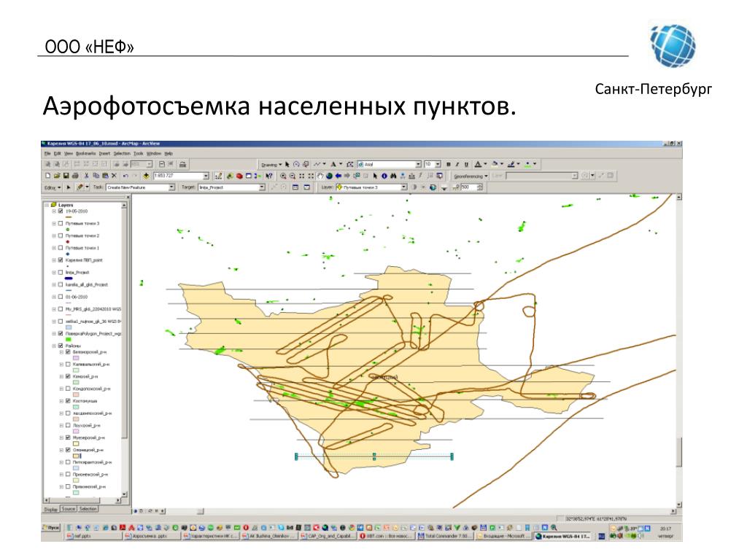Select the Edit tool black arrow in Editor toolbar
The height and width of the screenshot is (560, 747).
click(x=69, y=187)
